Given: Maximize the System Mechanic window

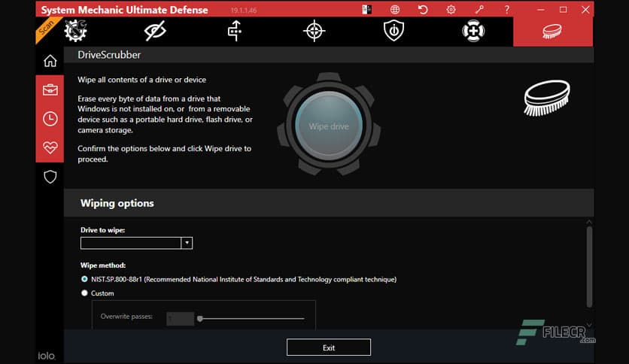Looking at the screenshot, I should [564, 10].
